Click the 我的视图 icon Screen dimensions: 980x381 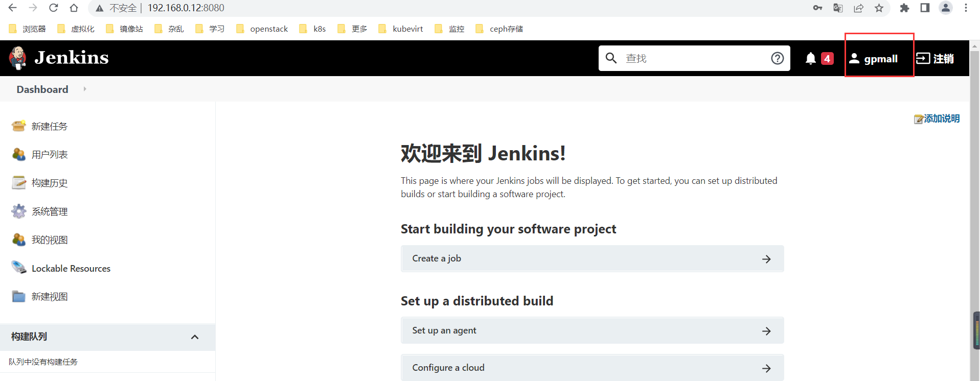19,240
